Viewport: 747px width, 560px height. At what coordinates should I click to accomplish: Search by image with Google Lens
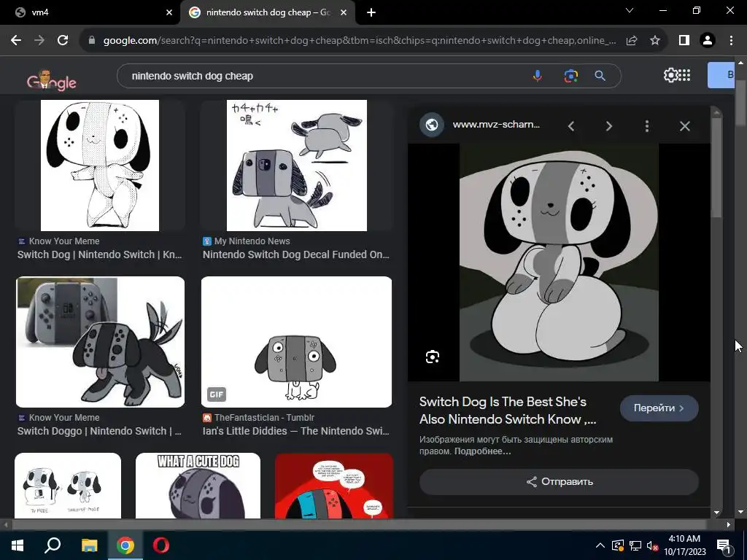pyautogui.click(x=570, y=76)
